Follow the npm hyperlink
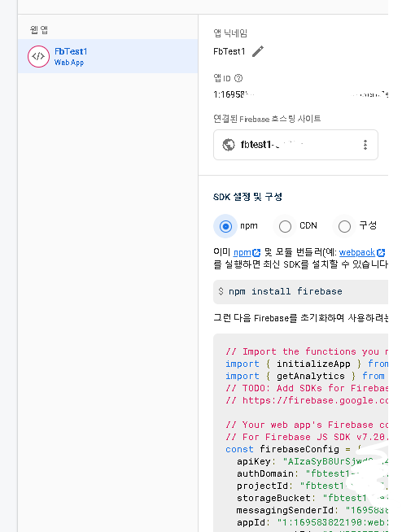The image size is (402, 532). click(x=242, y=252)
